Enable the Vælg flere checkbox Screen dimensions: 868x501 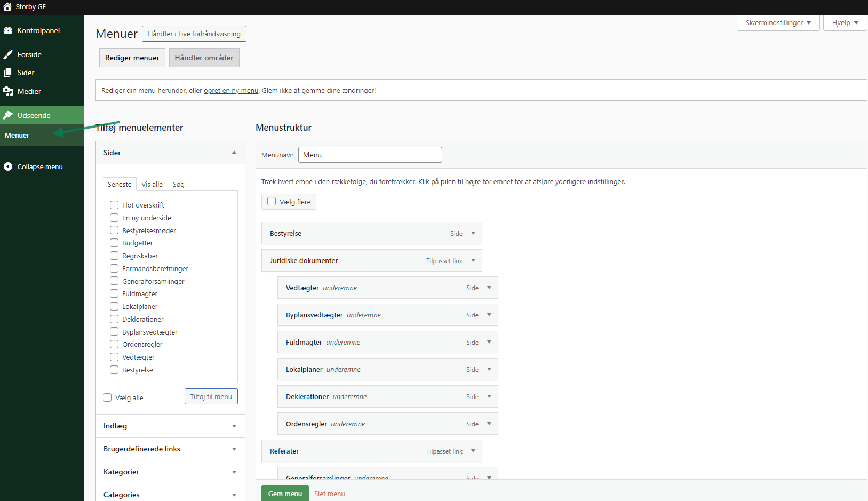272,202
